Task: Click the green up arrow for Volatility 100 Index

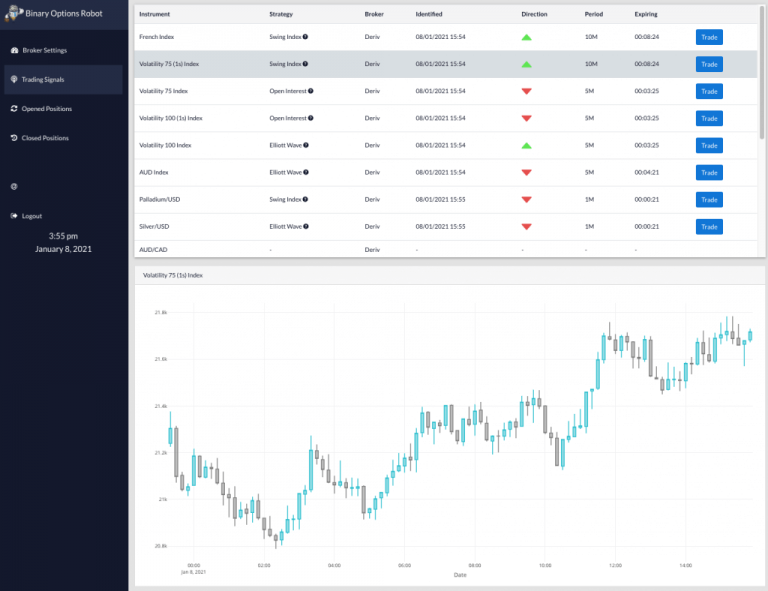Action: (x=527, y=145)
